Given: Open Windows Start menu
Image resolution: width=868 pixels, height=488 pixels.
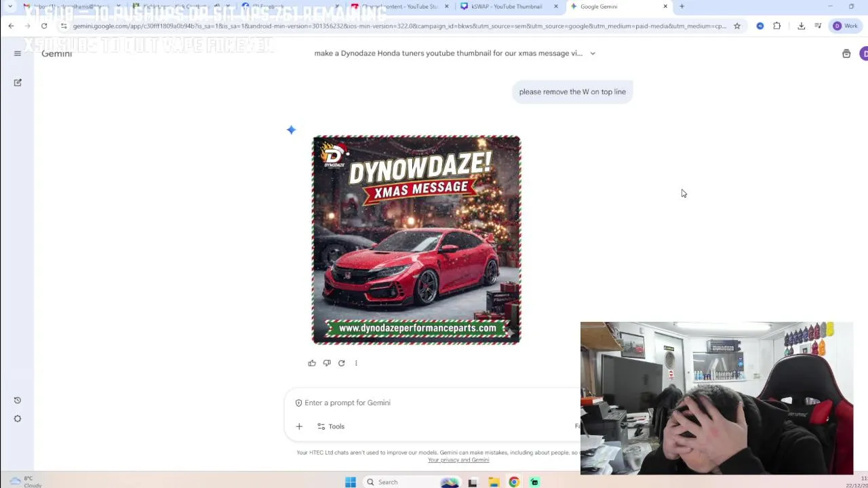Looking at the screenshot, I should (351, 482).
